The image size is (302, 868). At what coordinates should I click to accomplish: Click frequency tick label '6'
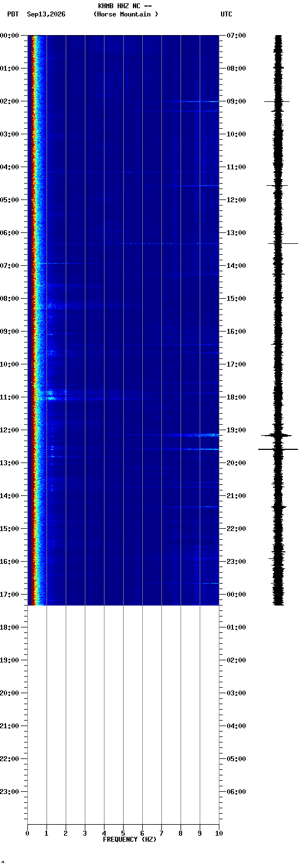[142, 833]
